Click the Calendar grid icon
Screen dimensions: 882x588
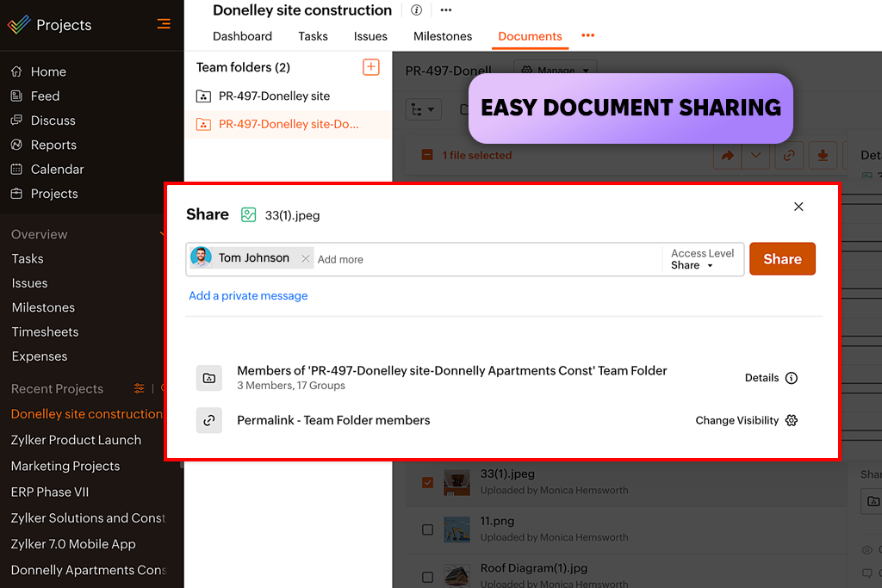(17, 169)
